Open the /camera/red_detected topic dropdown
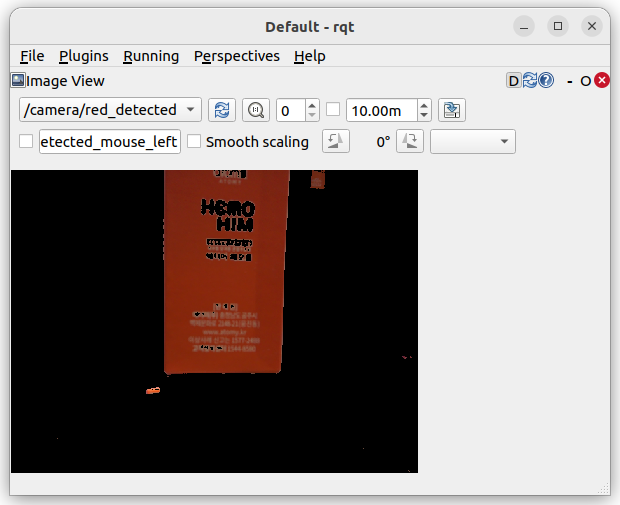 pyautogui.click(x=110, y=110)
